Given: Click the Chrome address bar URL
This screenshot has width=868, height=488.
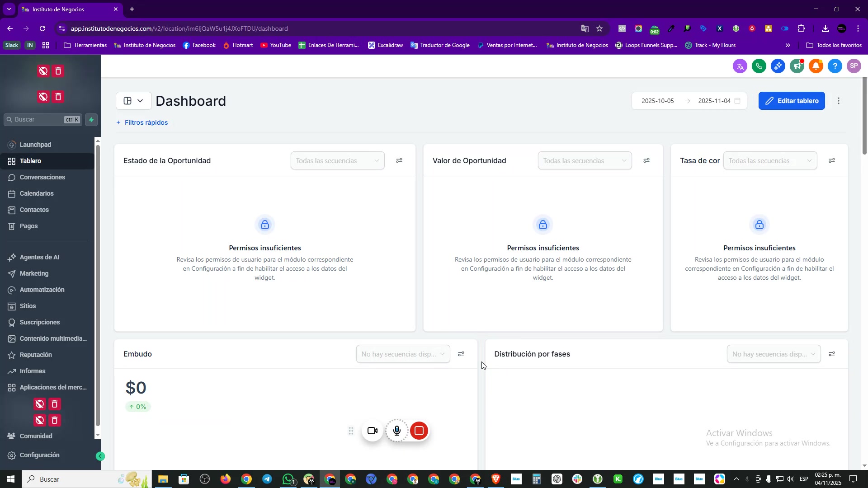Looking at the screenshot, I should 179,28.
